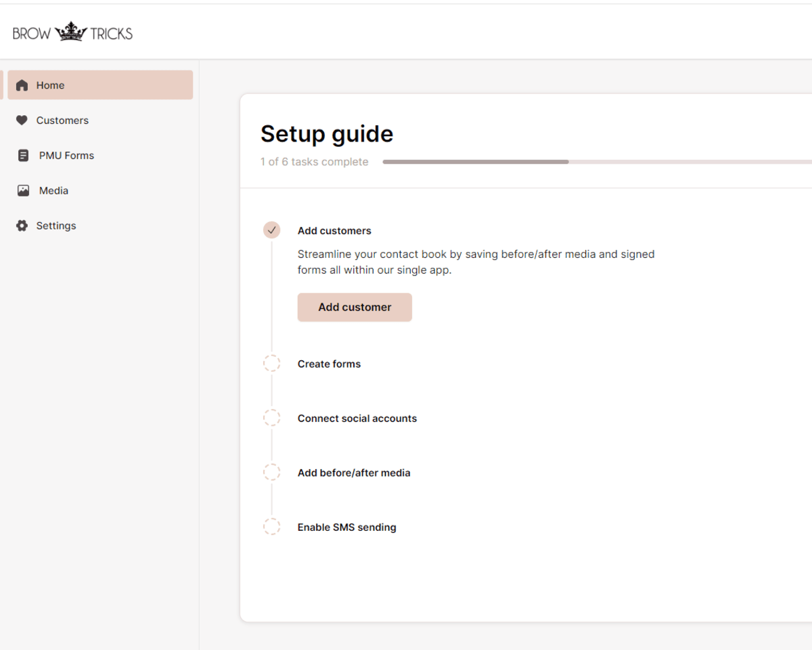The height and width of the screenshot is (650, 812).
Task: Expand the Create forms task
Action: click(x=329, y=364)
